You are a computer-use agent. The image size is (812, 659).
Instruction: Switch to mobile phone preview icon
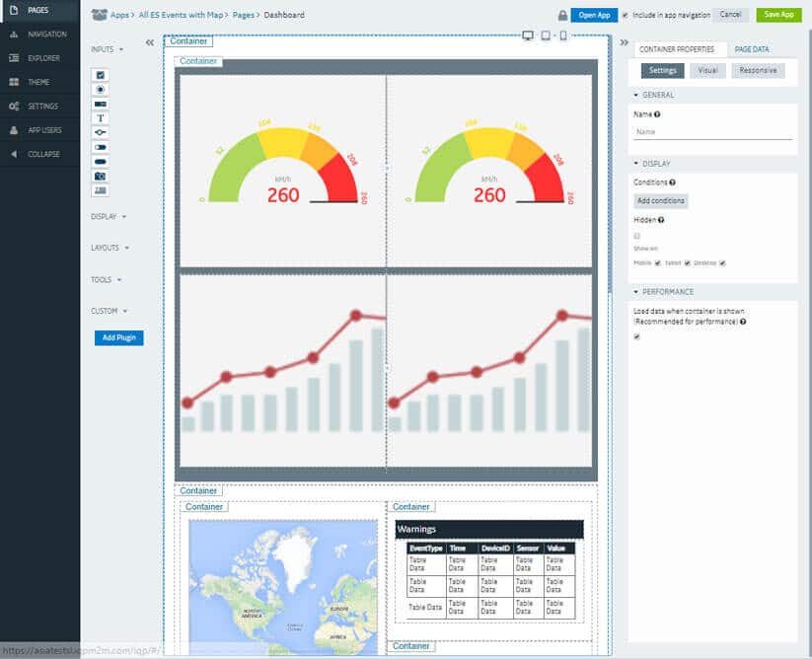[563, 36]
